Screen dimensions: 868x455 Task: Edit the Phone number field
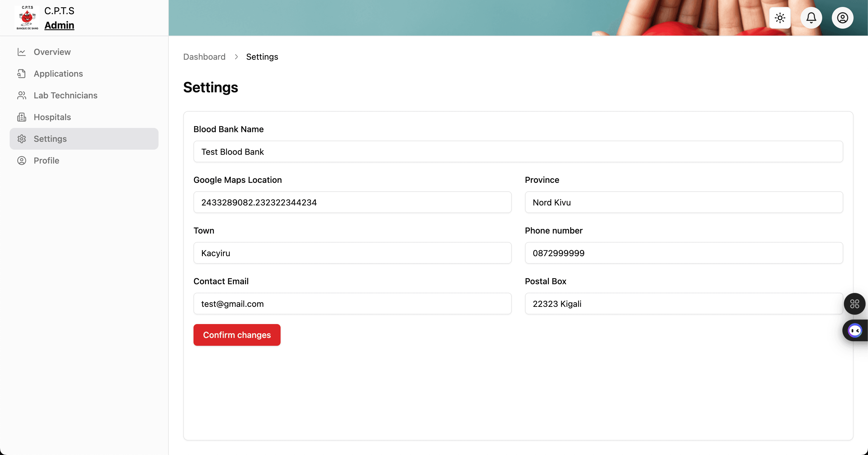click(684, 253)
